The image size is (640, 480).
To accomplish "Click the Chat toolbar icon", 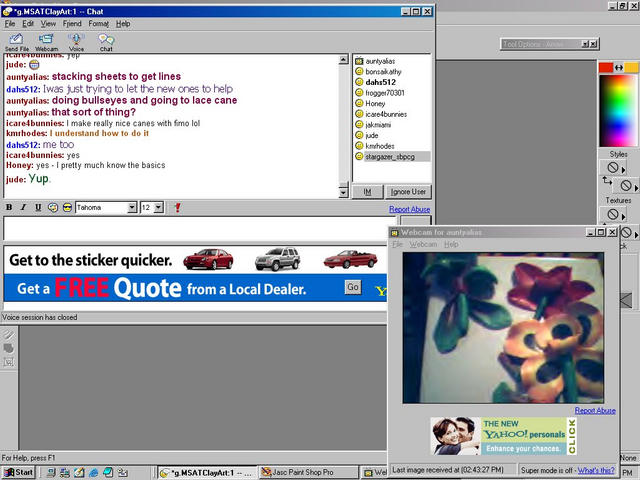I will click(x=106, y=42).
